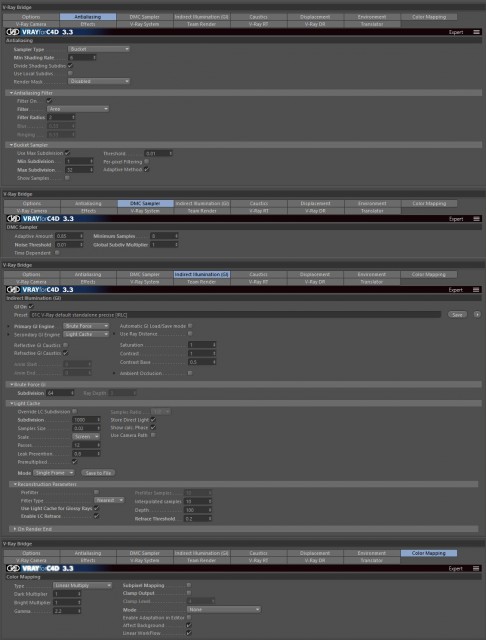This screenshot has width=486, height=640.
Task: Open the menu icon in the DMC Sampler panel header
Action: pos(476,219)
